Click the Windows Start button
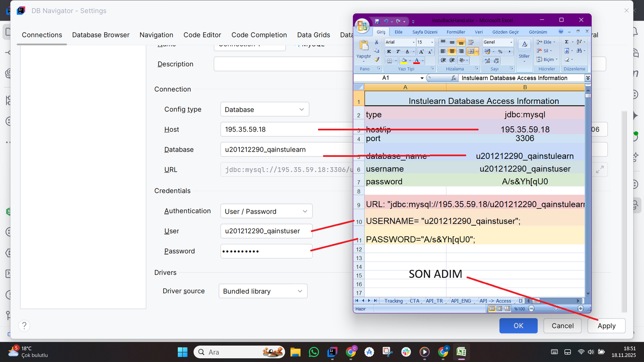 (183, 352)
